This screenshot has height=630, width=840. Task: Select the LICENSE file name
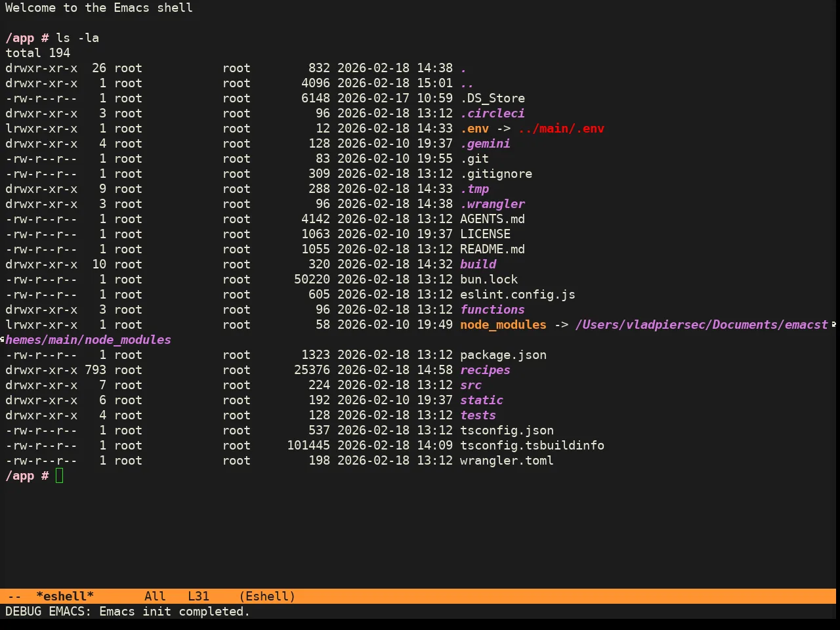point(485,234)
